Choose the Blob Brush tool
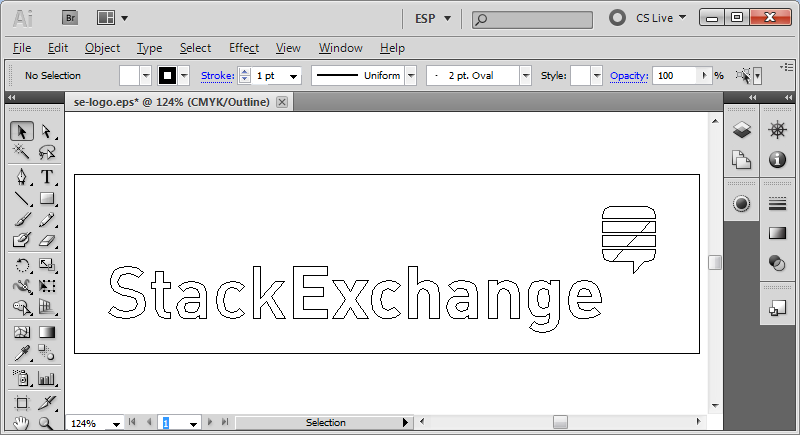This screenshot has height=435, width=800. click(21, 240)
